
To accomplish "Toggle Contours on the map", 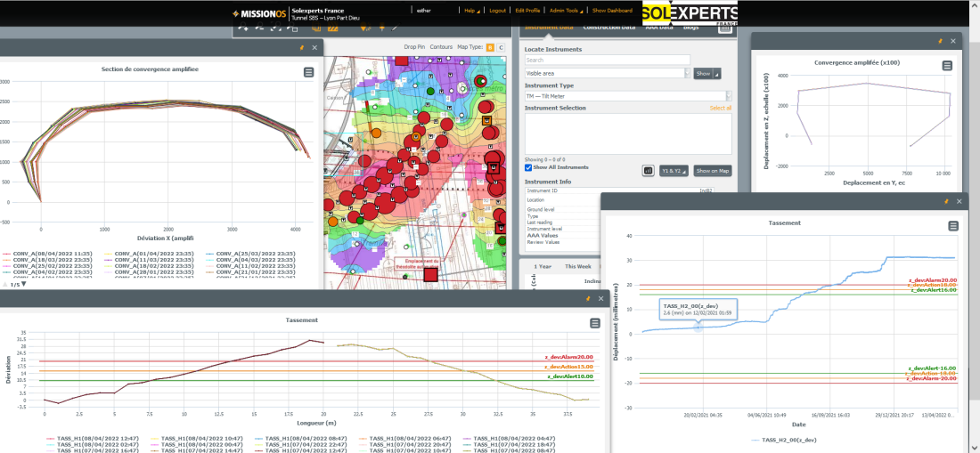I will click(441, 47).
